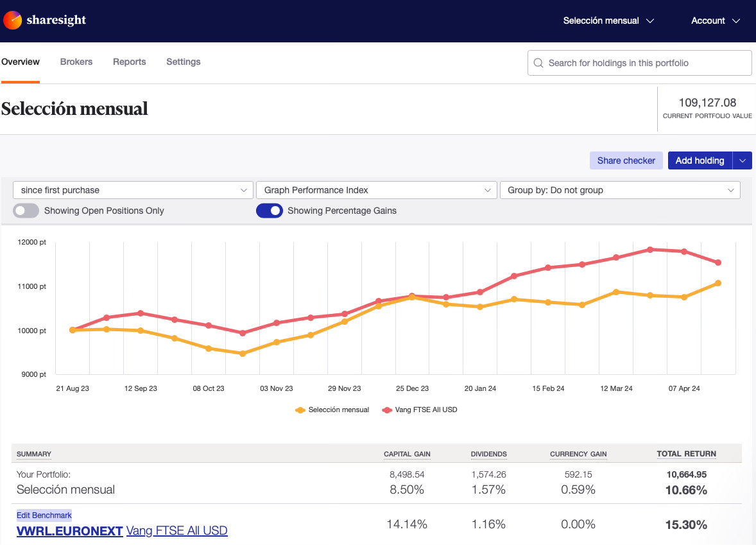Click the 109,127.08 portfolio value
756x545 pixels.
coord(707,103)
